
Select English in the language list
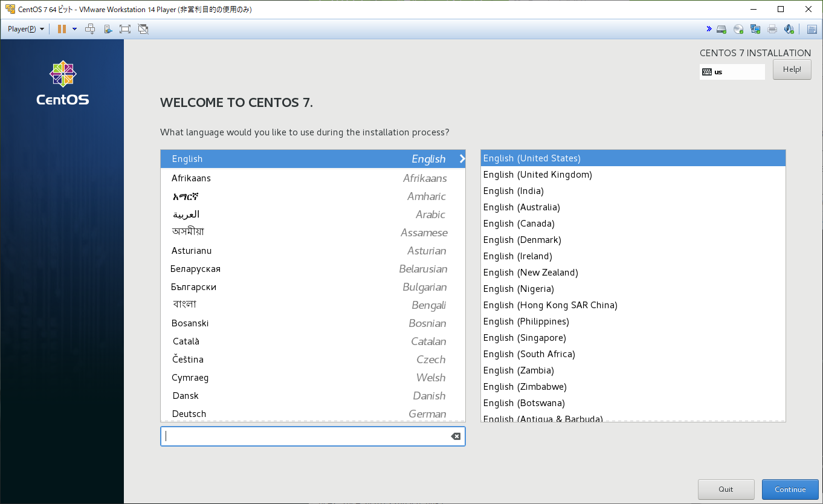313,159
